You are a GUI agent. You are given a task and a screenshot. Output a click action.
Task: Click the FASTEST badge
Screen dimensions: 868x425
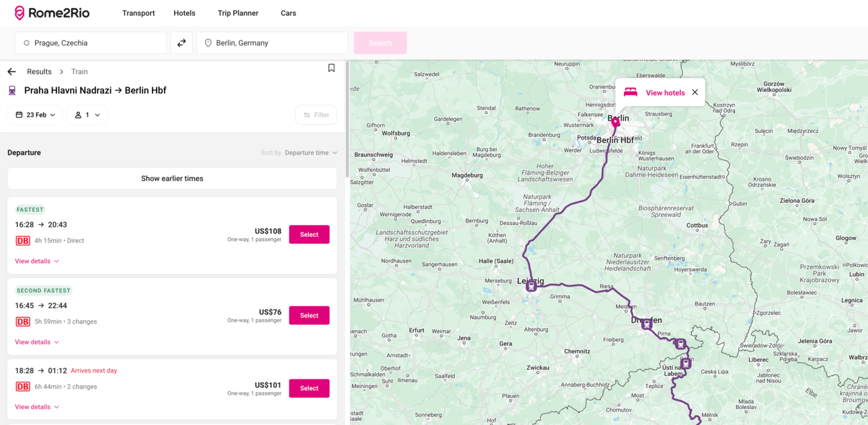coord(30,209)
